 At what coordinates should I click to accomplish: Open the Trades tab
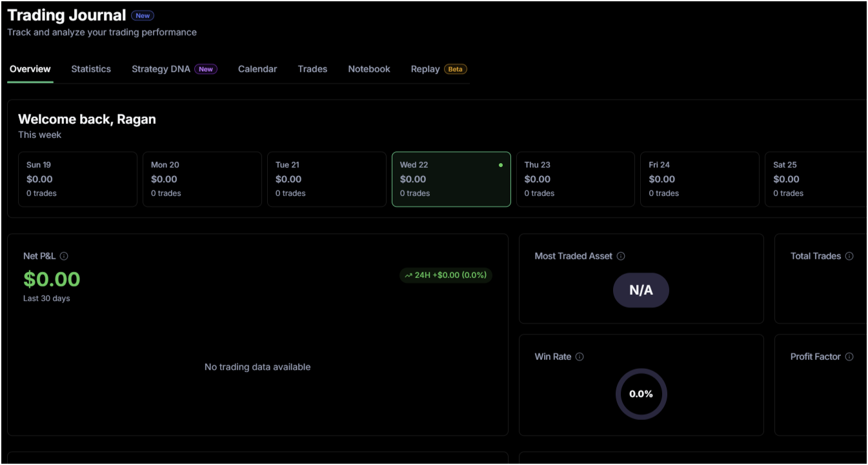(312, 69)
